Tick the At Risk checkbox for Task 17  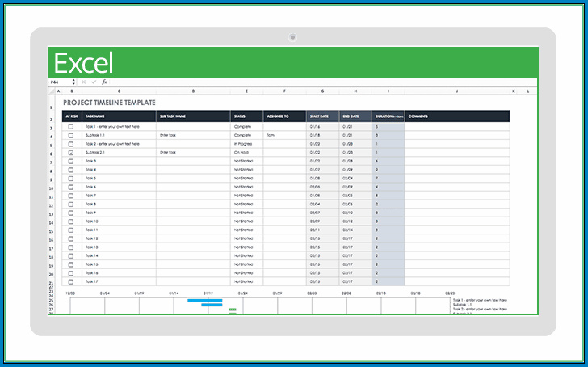pyautogui.click(x=71, y=282)
